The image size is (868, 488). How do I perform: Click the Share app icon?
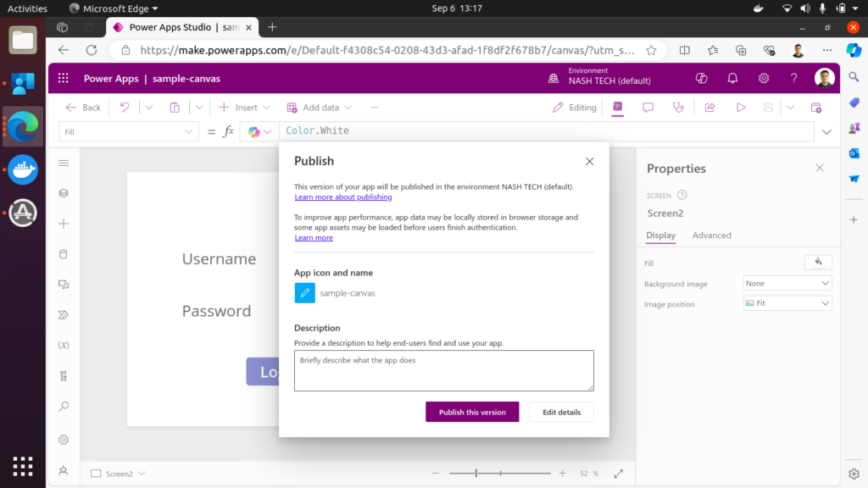[x=709, y=108]
